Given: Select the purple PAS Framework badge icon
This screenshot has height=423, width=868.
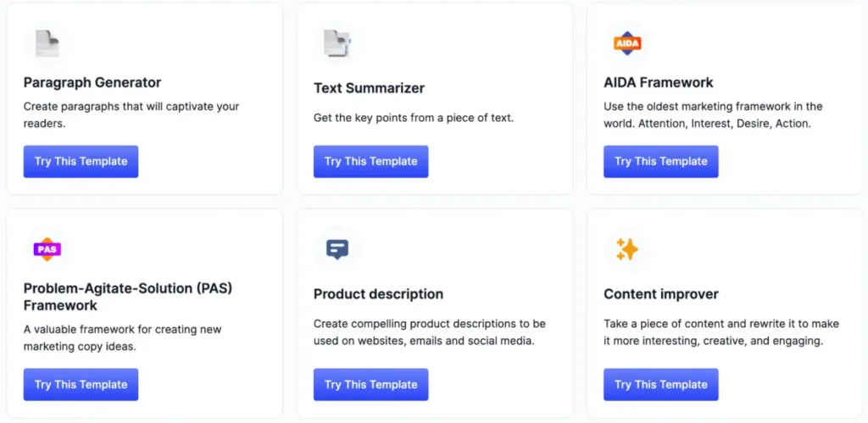Looking at the screenshot, I should pyautogui.click(x=47, y=249).
